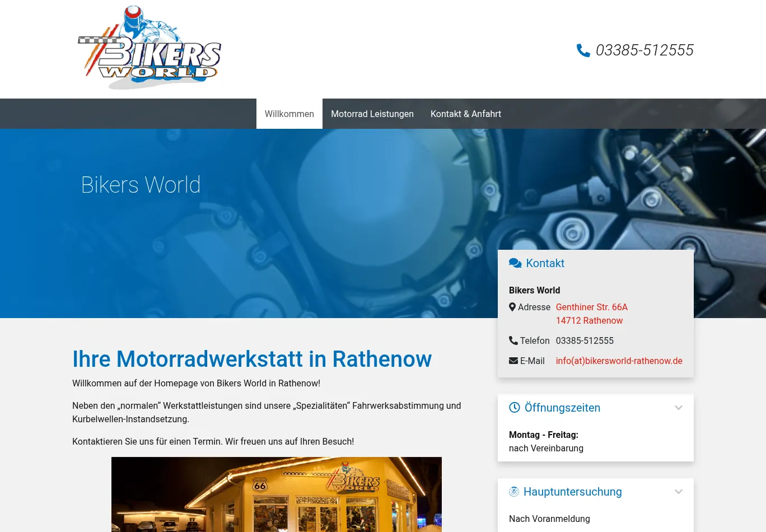Click the Kontakt chat bubbles icon
766x532 pixels.
pos(515,263)
